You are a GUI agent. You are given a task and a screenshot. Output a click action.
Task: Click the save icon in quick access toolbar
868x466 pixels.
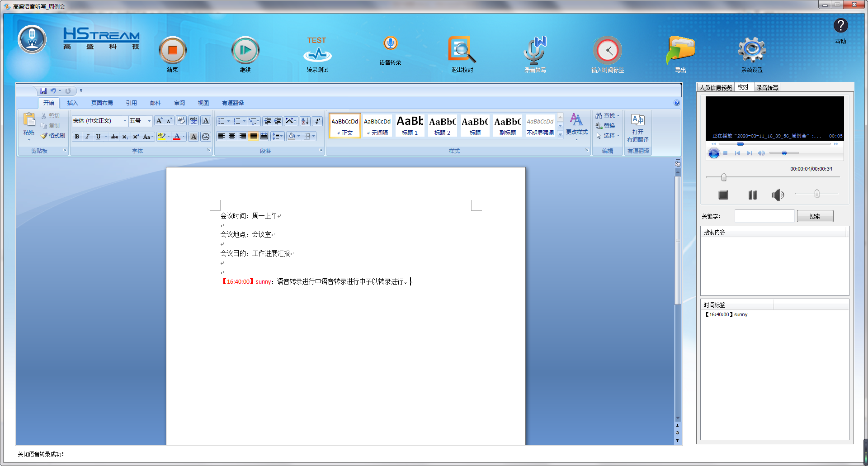coord(43,91)
